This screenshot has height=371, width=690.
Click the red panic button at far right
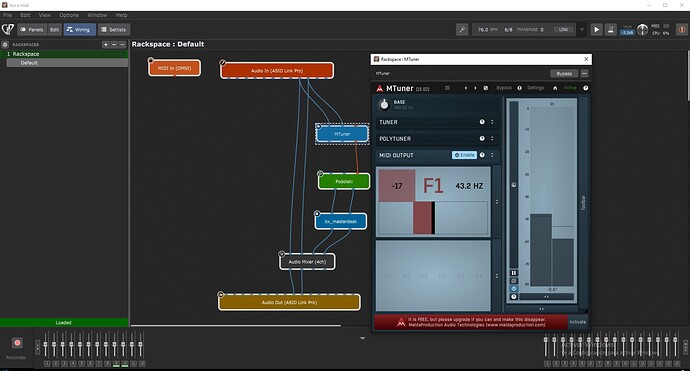click(x=682, y=29)
